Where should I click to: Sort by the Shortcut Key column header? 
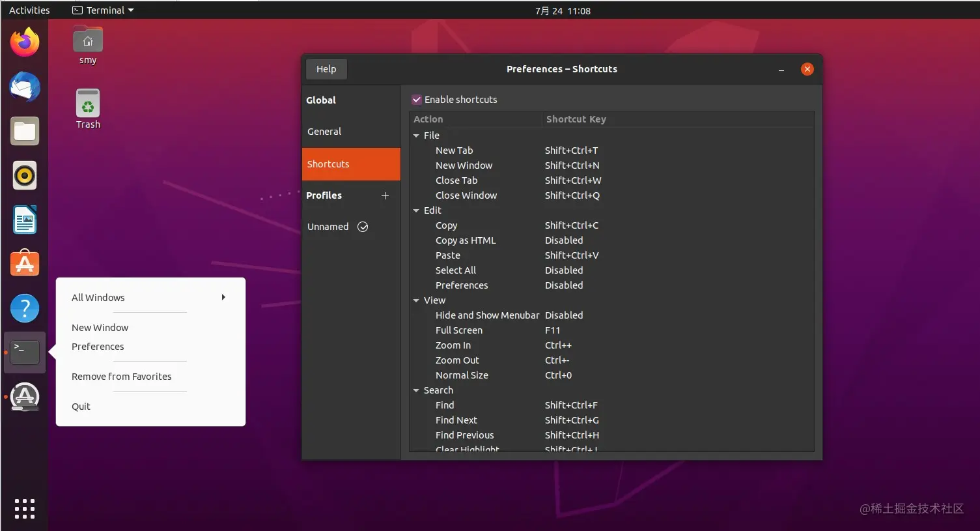pyautogui.click(x=678, y=119)
